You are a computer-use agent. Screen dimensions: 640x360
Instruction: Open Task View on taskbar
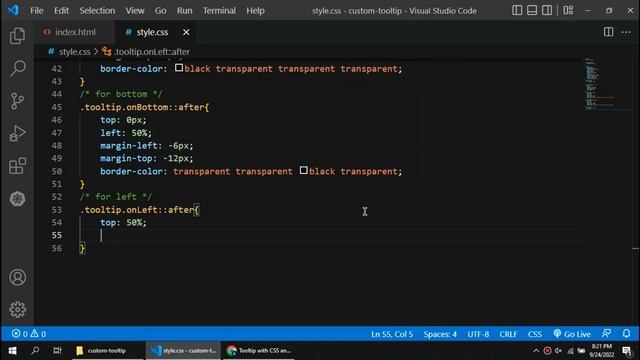(x=57, y=351)
